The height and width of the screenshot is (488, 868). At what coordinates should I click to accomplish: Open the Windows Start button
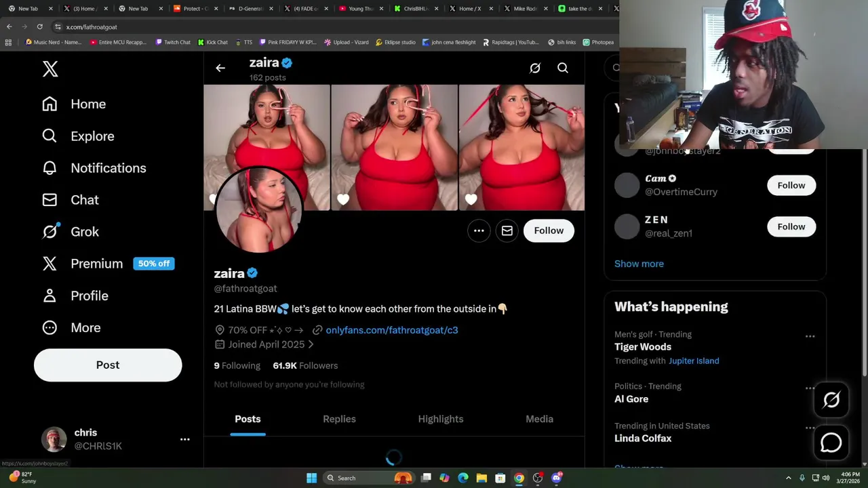pyautogui.click(x=311, y=478)
